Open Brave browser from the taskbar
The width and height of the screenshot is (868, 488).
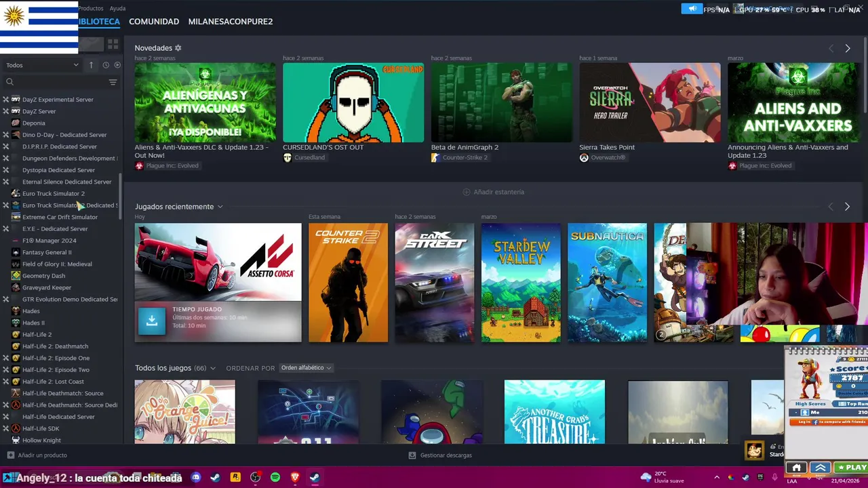click(x=295, y=477)
